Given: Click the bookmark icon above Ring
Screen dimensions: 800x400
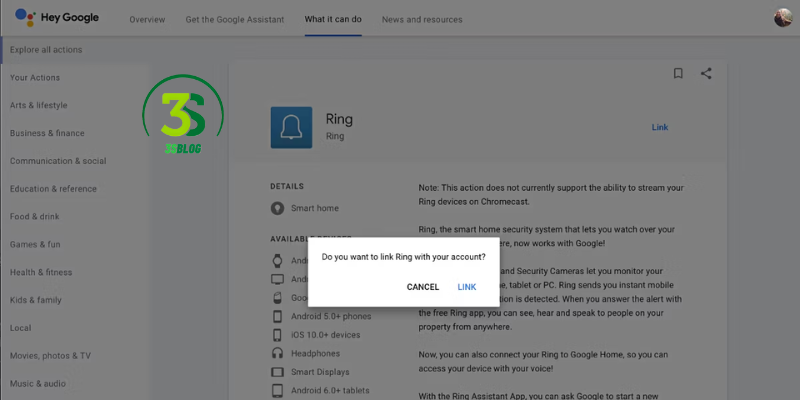Looking at the screenshot, I should coord(678,73).
